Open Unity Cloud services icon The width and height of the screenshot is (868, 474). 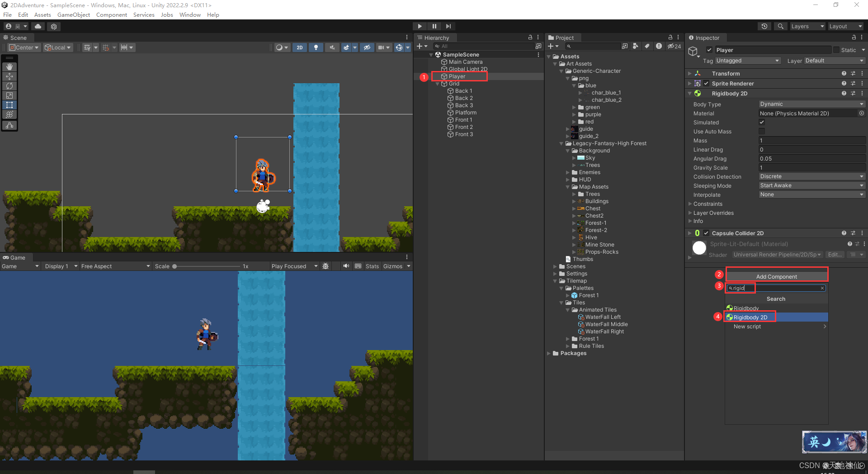pos(38,26)
